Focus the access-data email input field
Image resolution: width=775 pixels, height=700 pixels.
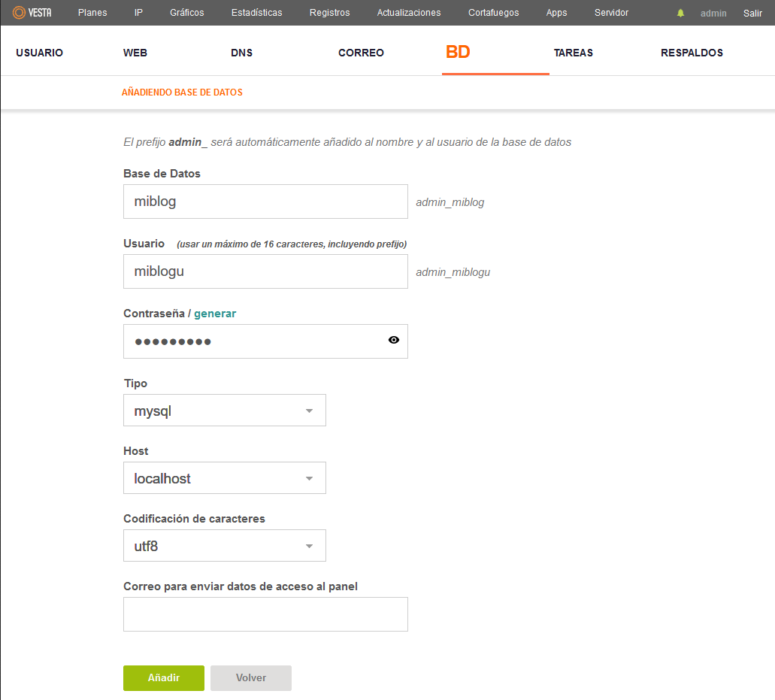tap(265, 614)
